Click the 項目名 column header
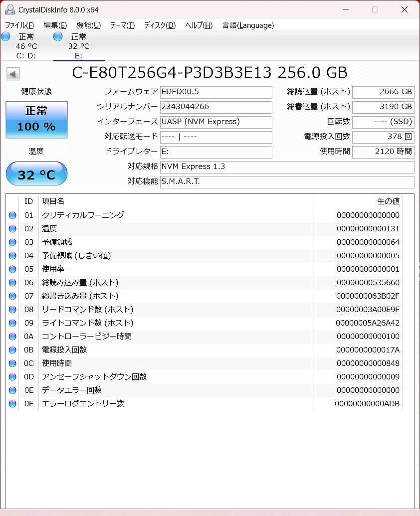This screenshot has width=420, height=516. pyautogui.click(x=53, y=201)
